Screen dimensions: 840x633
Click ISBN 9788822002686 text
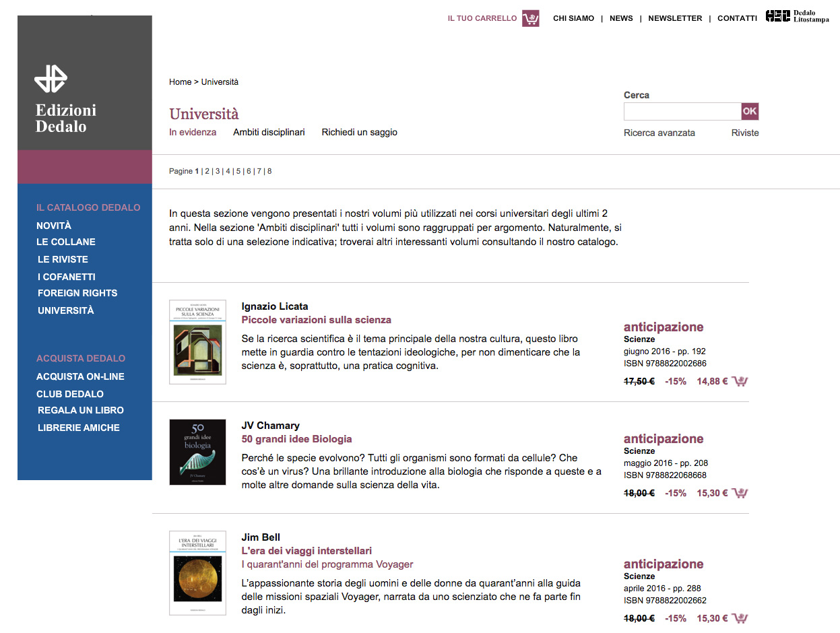pos(666,364)
